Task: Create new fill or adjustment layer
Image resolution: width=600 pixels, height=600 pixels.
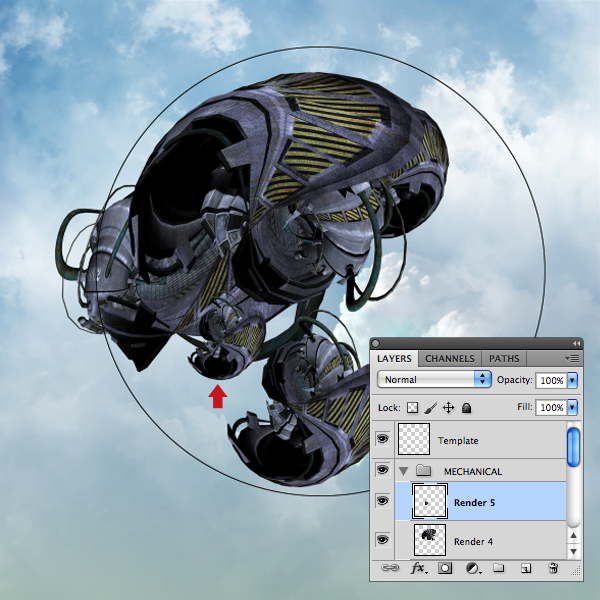Action: (x=473, y=569)
